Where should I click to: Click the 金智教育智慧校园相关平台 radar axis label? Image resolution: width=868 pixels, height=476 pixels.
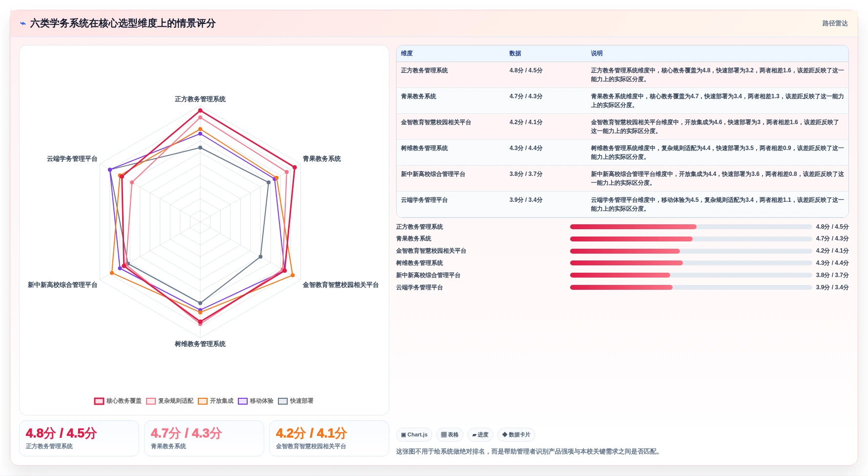tap(341, 285)
